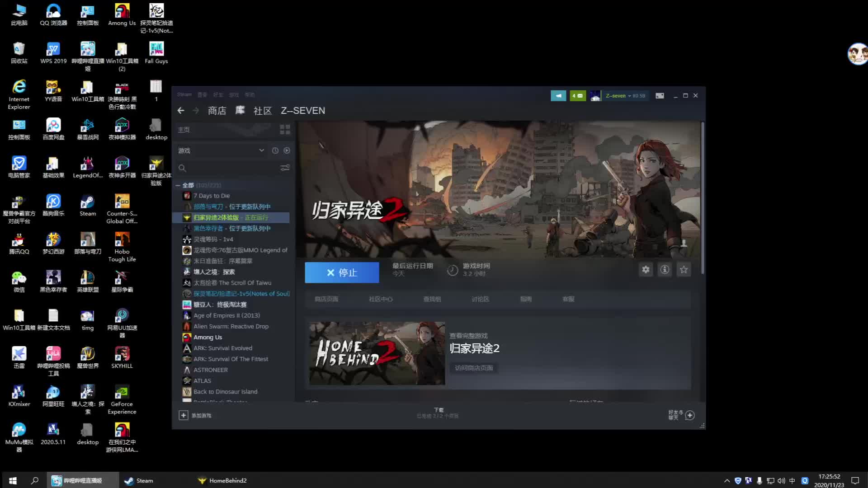Click the Home Behind 2 thumbnail
The image size is (868, 488).
point(377,353)
